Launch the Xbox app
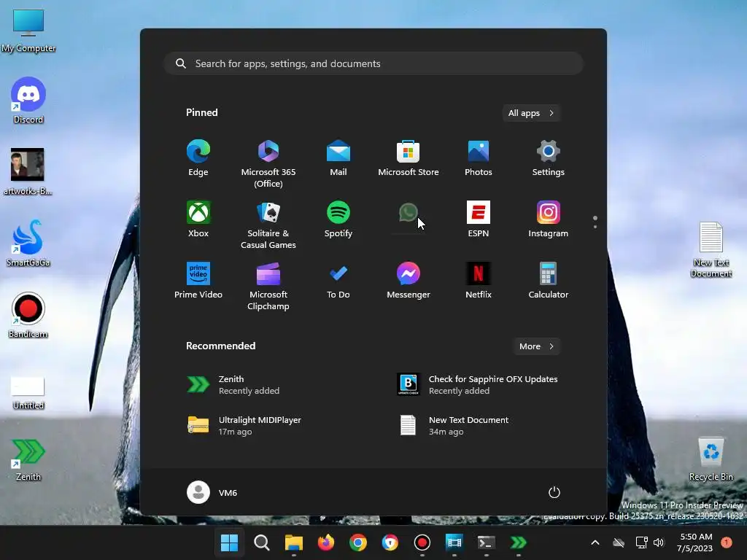747x560 pixels. click(198, 219)
